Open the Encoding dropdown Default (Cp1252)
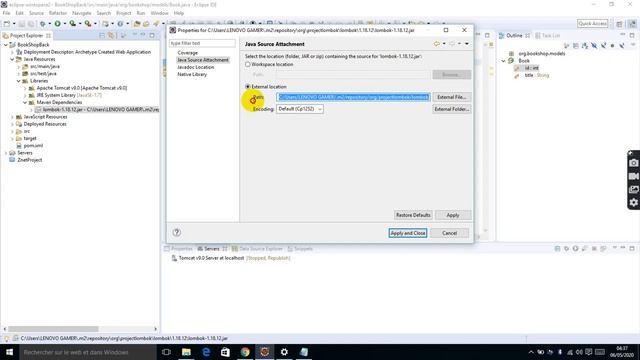Image resolution: width=640 pixels, height=360 pixels. click(x=300, y=109)
